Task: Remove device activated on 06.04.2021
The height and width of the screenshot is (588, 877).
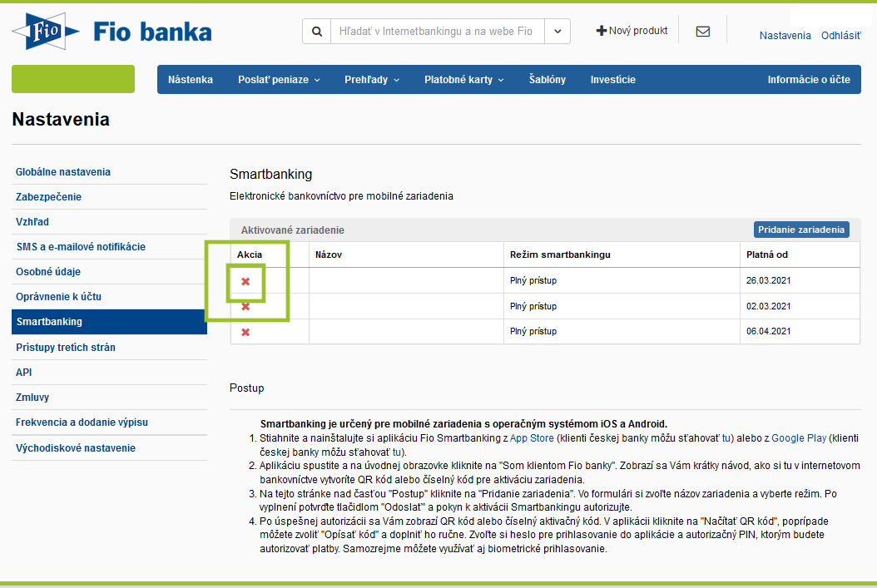Action: click(245, 332)
